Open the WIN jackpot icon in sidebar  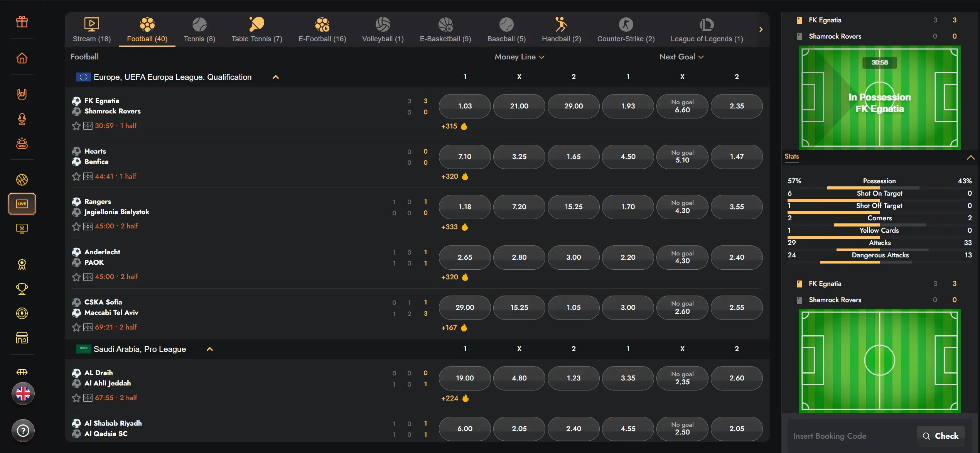[x=22, y=143]
